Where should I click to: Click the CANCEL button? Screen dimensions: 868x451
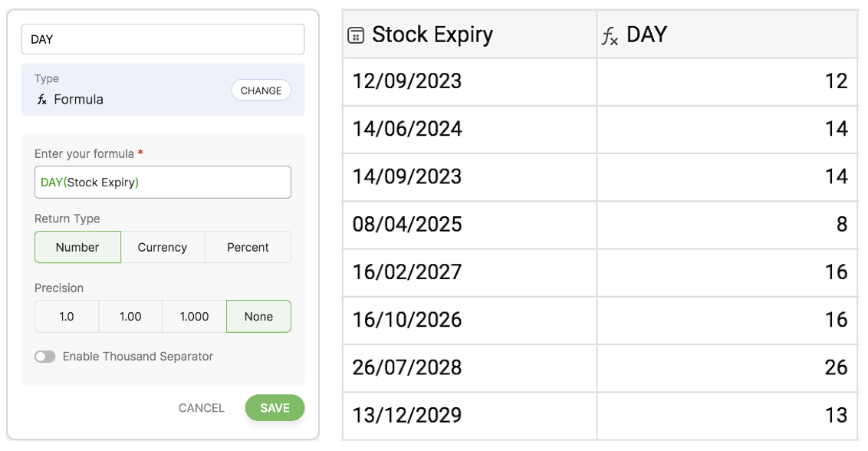tap(202, 408)
